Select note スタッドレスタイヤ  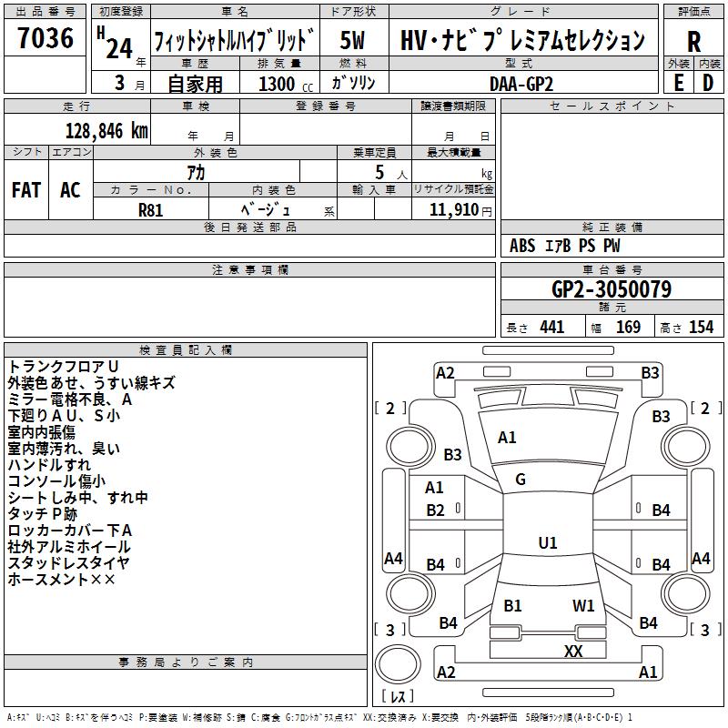pos(69,563)
